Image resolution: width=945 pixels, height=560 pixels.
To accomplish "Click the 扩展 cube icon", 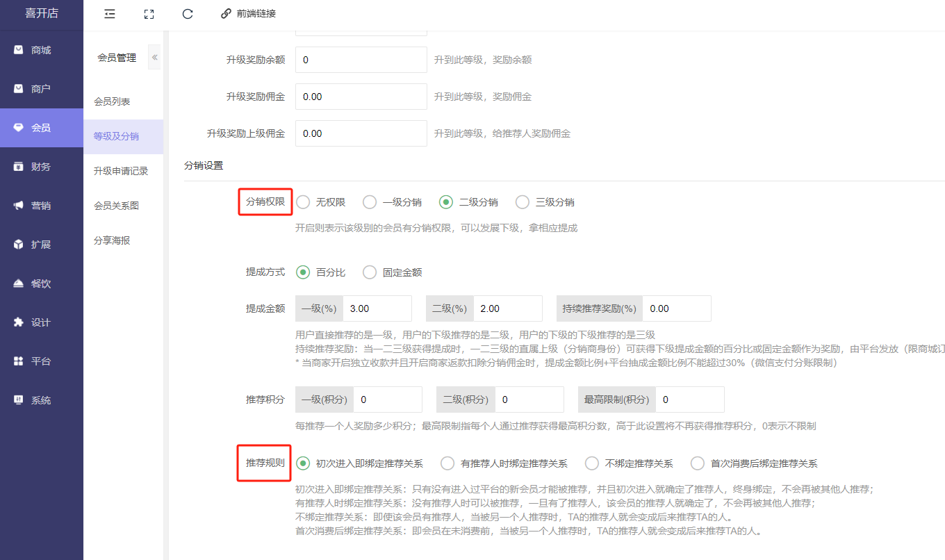I will click(x=19, y=245).
